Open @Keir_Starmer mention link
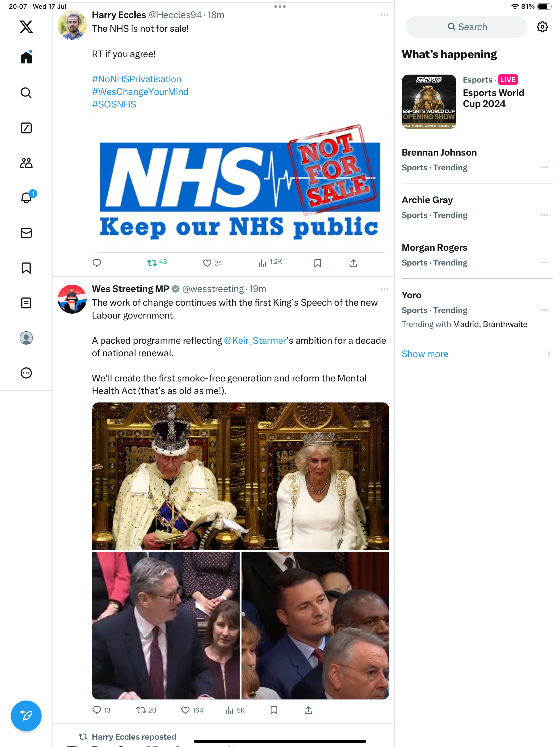The width and height of the screenshot is (560, 747). pyautogui.click(x=255, y=340)
